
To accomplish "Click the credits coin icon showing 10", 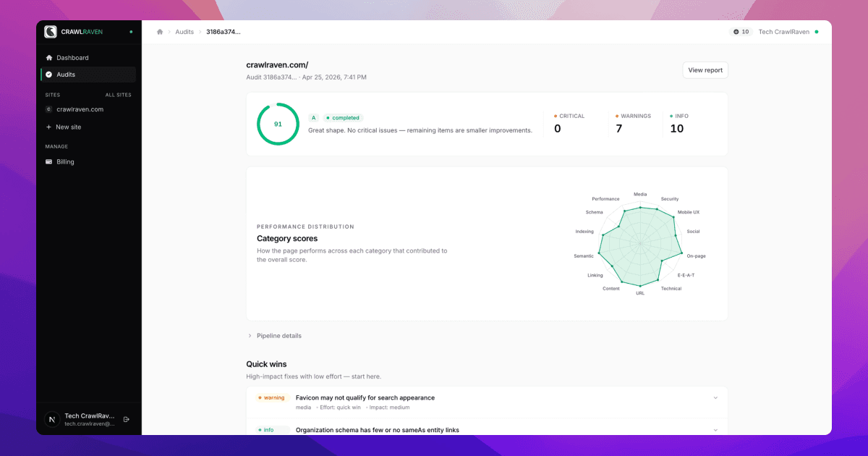I will pos(736,32).
